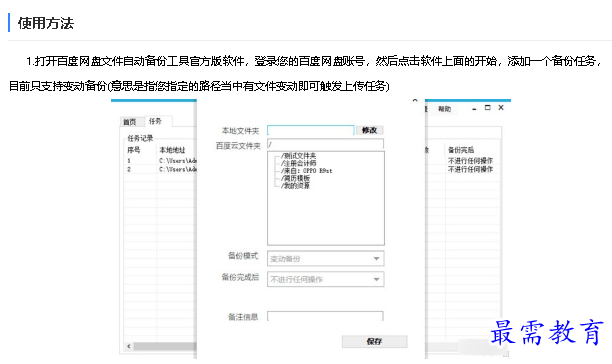Click the 序号 column header
This screenshot has height=364, width=612.
click(x=133, y=150)
